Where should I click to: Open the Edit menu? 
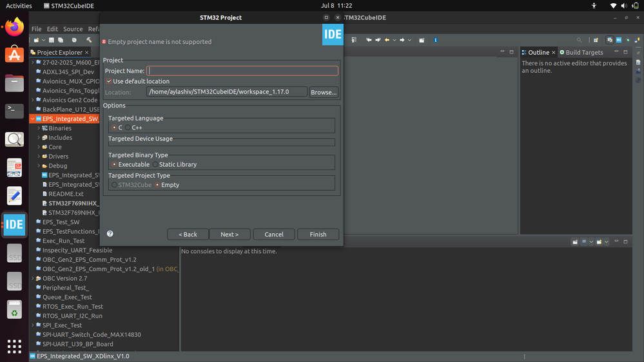[52, 29]
